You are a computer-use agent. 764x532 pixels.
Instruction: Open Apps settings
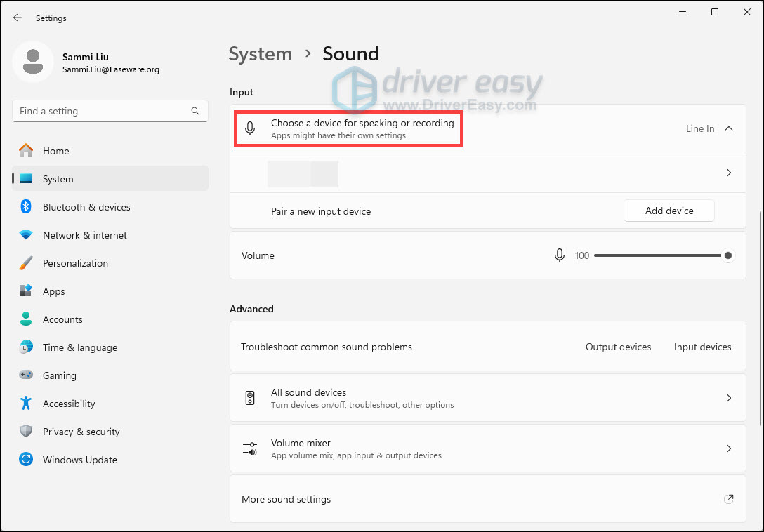coord(110,291)
